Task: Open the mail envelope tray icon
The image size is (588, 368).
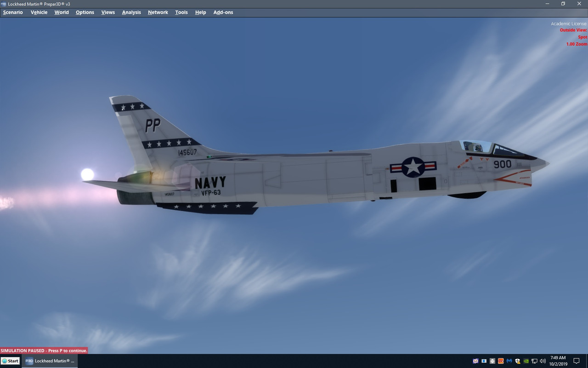Action: 475,361
